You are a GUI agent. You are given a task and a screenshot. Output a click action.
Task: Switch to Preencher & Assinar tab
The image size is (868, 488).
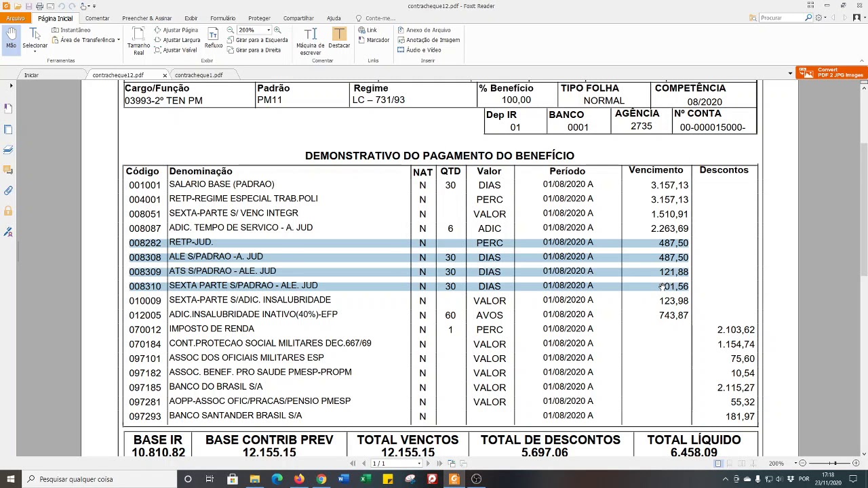tap(146, 18)
